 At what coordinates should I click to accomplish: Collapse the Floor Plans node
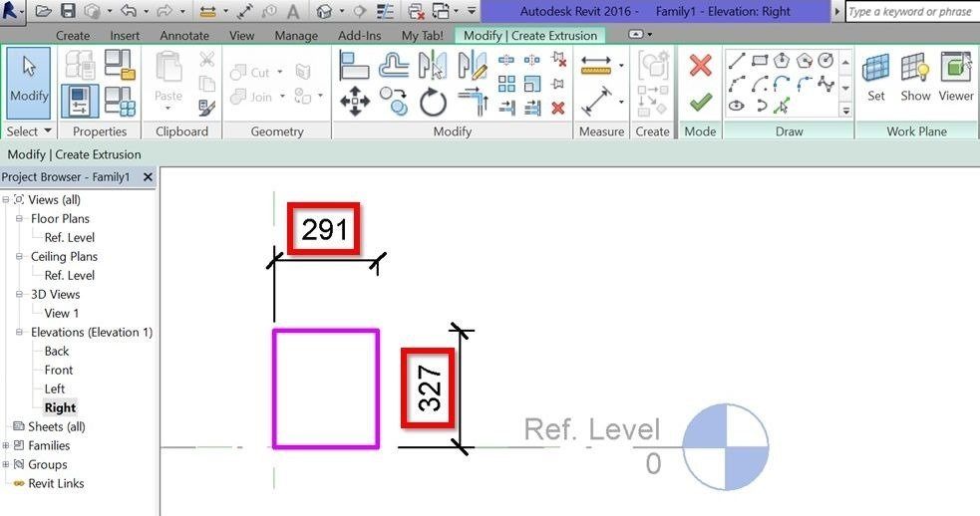click(19, 218)
